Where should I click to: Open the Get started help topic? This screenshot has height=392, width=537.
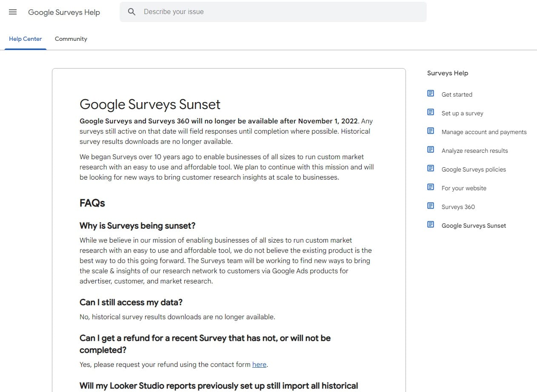coord(457,94)
